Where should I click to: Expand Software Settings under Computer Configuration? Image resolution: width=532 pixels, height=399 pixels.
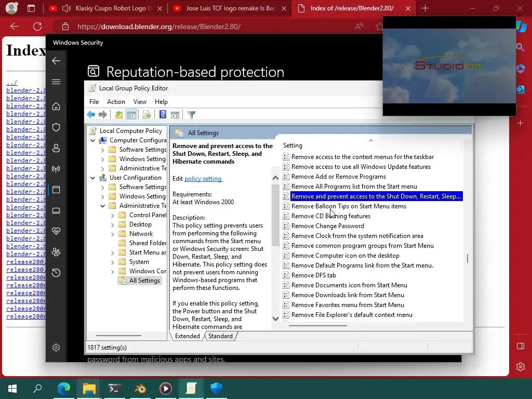click(x=102, y=150)
